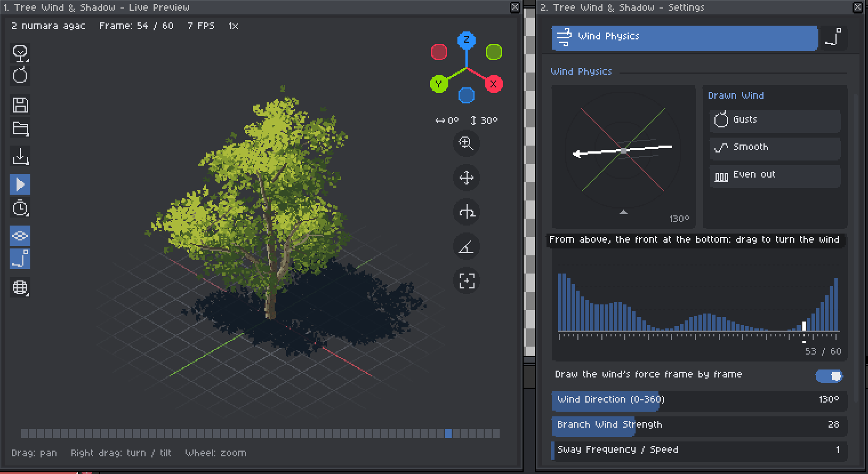
Task: Toggle Draw the wind's force frame by frame
Action: 829,376
